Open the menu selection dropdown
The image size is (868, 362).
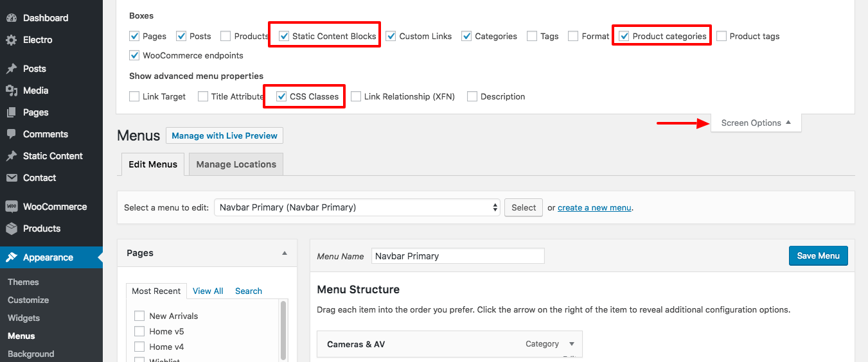pos(357,207)
